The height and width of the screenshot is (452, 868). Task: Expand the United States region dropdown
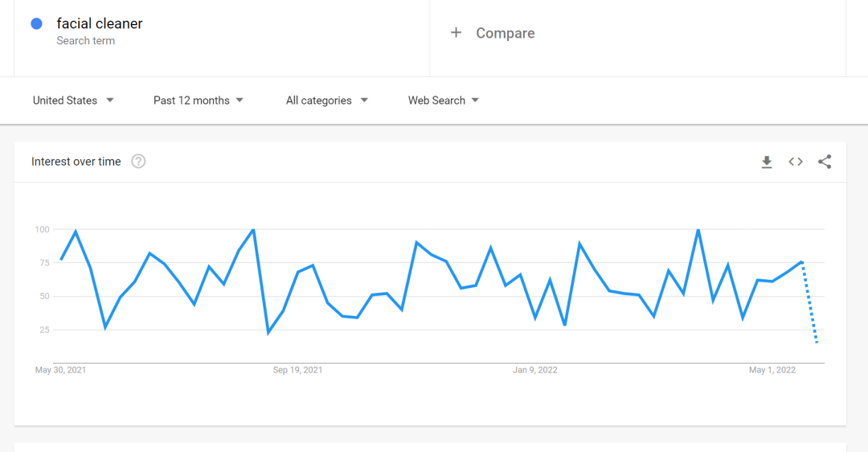point(73,101)
